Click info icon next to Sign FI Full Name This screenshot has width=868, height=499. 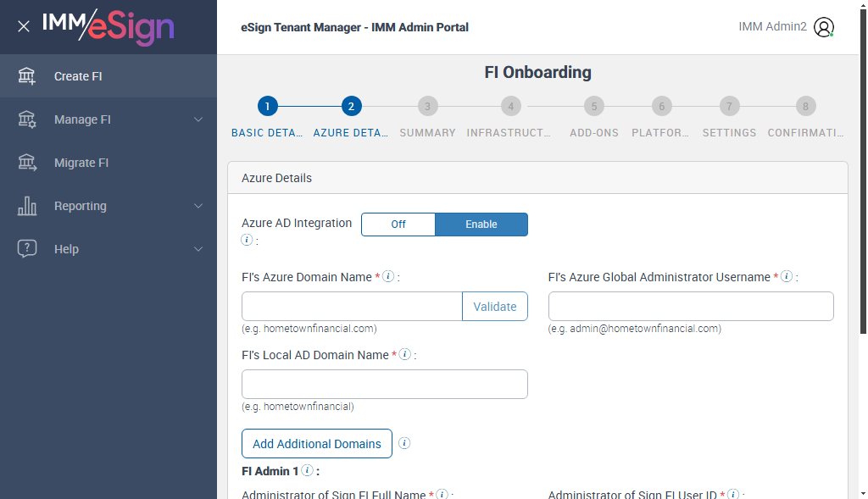pos(442,494)
